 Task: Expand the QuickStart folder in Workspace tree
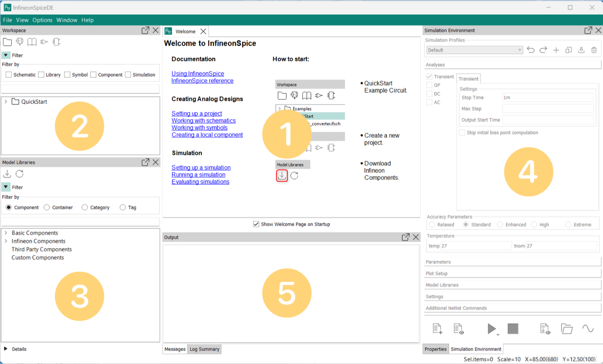(x=6, y=102)
